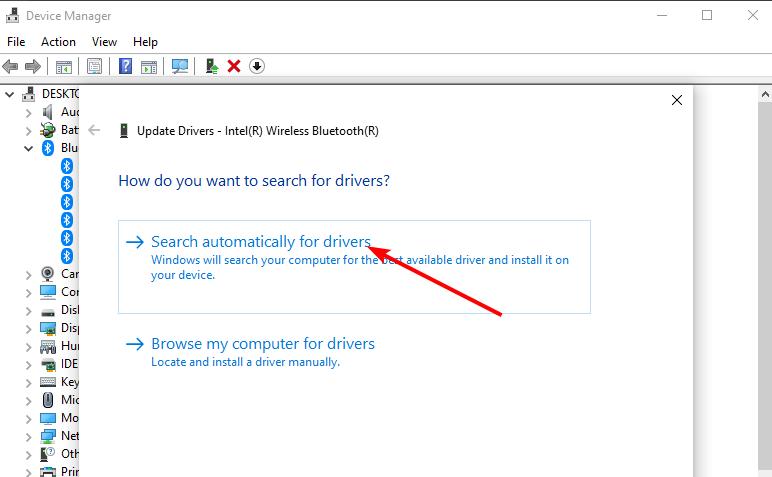Open the Properties toolbar icon
The width and height of the screenshot is (772, 477).
(x=94, y=66)
